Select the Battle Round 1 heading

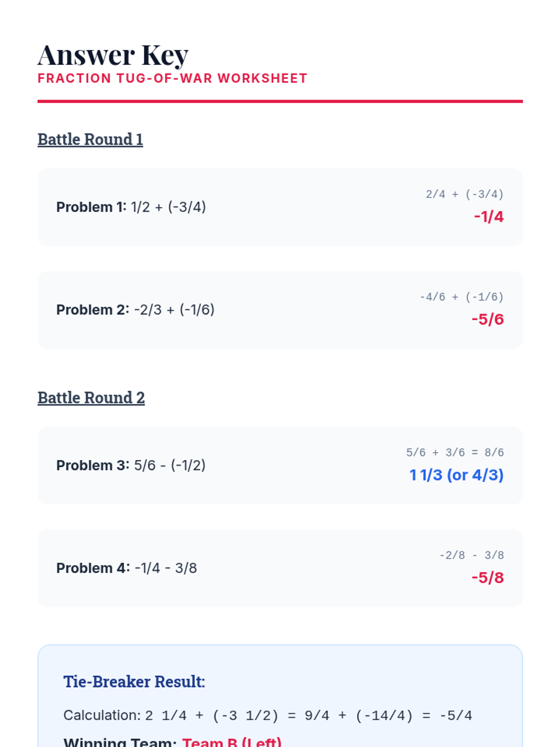coord(90,140)
